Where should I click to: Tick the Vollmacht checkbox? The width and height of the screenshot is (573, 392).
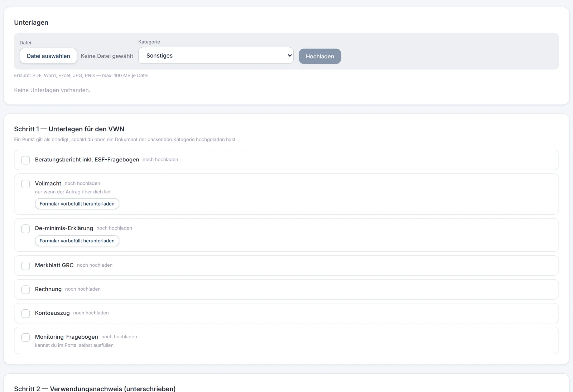click(26, 184)
